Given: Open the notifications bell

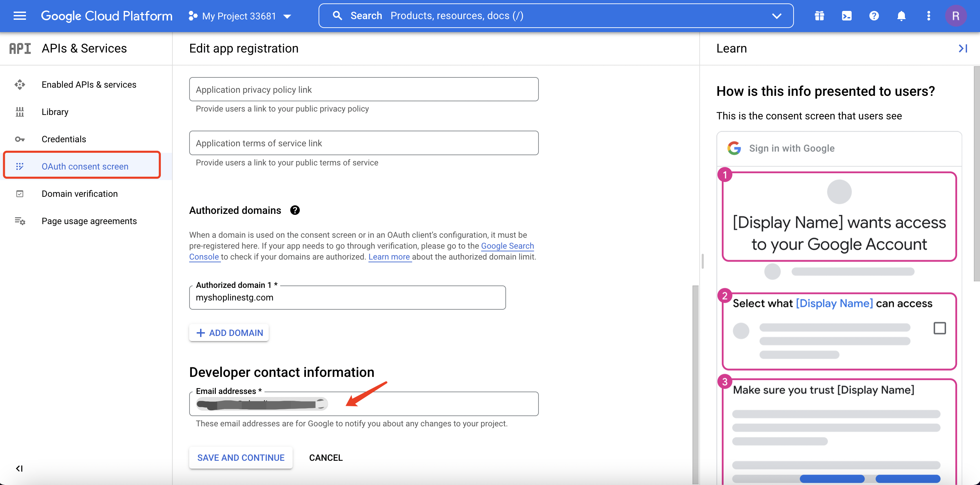Looking at the screenshot, I should (901, 16).
